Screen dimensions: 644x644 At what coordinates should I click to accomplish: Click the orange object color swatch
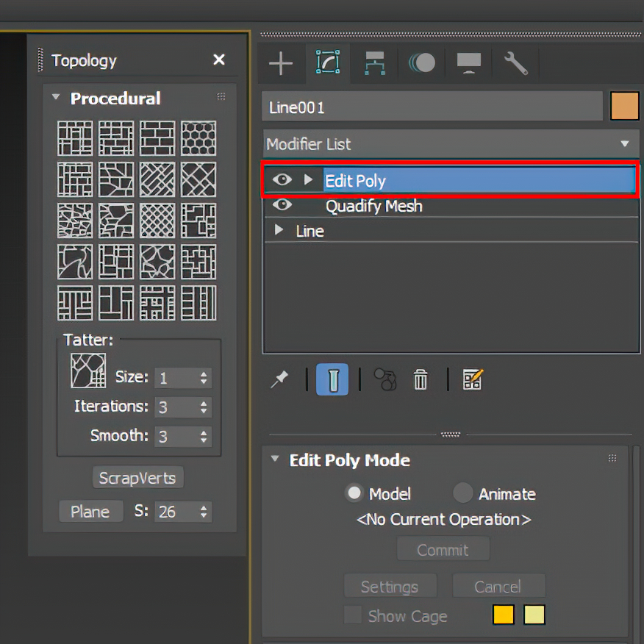coord(624,107)
